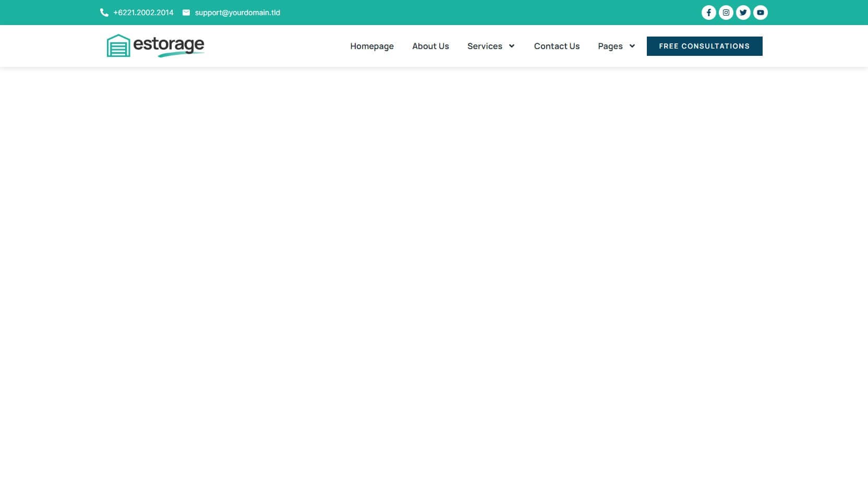Viewport: 868px width, 498px height.
Task: Open the YouTube social icon
Action: pyautogui.click(x=760, y=13)
